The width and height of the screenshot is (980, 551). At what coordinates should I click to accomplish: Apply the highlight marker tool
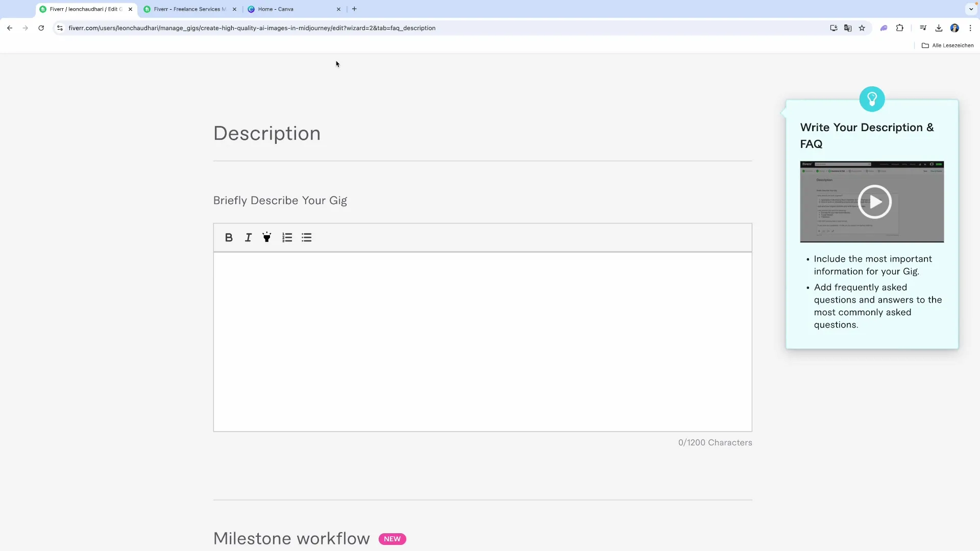267,238
